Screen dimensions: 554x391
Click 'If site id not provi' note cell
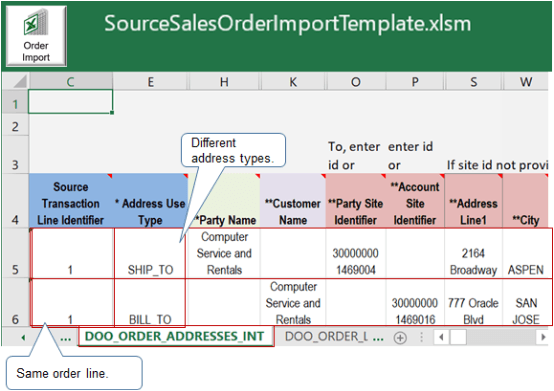[x=497, y=165]
